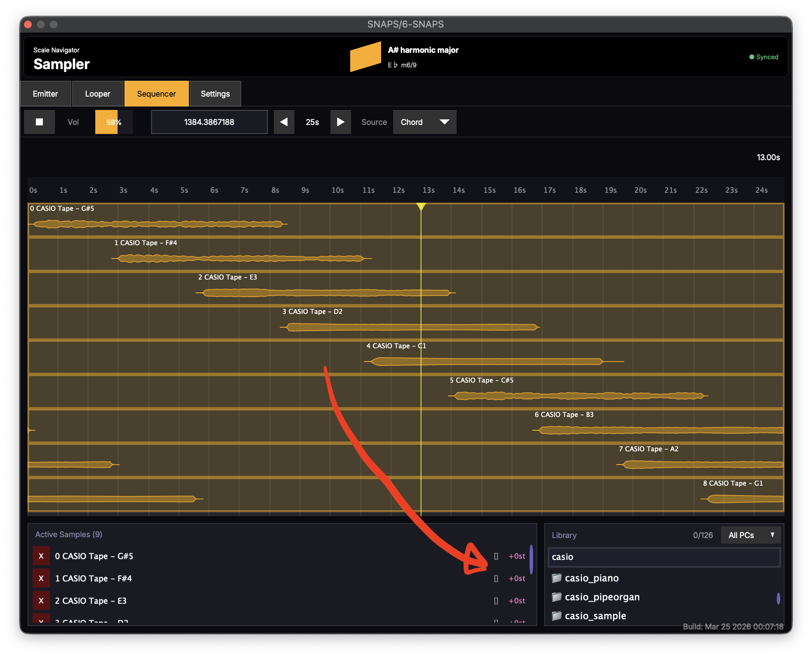The width and height of the screenshot is (812, 657).
Task: Click the 1384.3867188 value field
Action: tap(209, 122)
